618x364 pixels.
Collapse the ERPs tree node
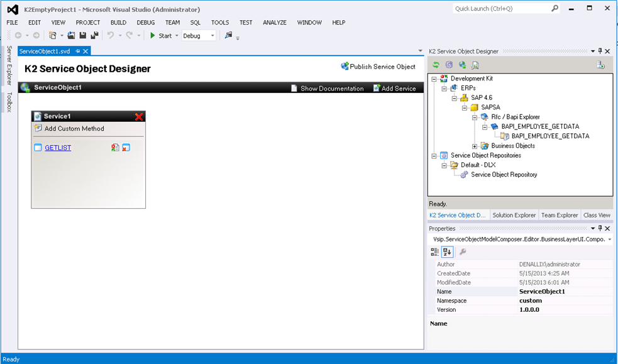pos(444,88)
